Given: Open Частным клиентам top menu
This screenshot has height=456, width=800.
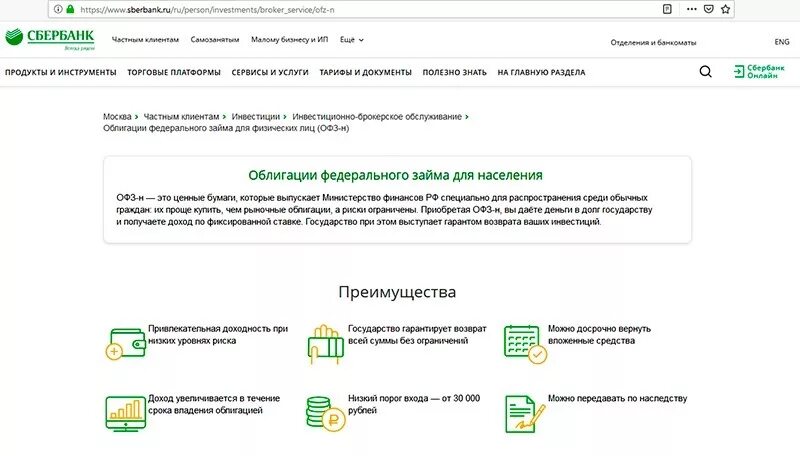Looking at the screenshot, I should click(x=145, y=40).
